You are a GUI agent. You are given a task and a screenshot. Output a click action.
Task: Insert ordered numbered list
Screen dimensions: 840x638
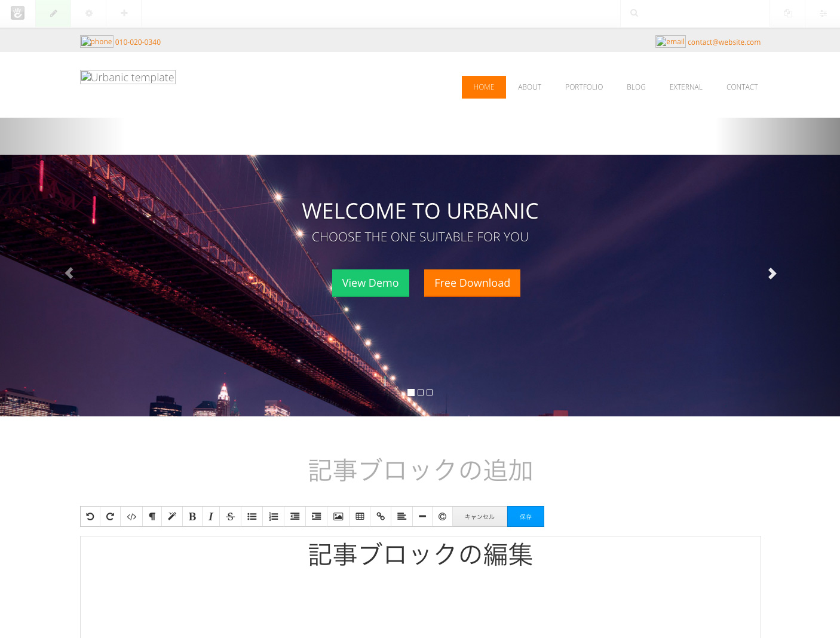click(273, 517)
